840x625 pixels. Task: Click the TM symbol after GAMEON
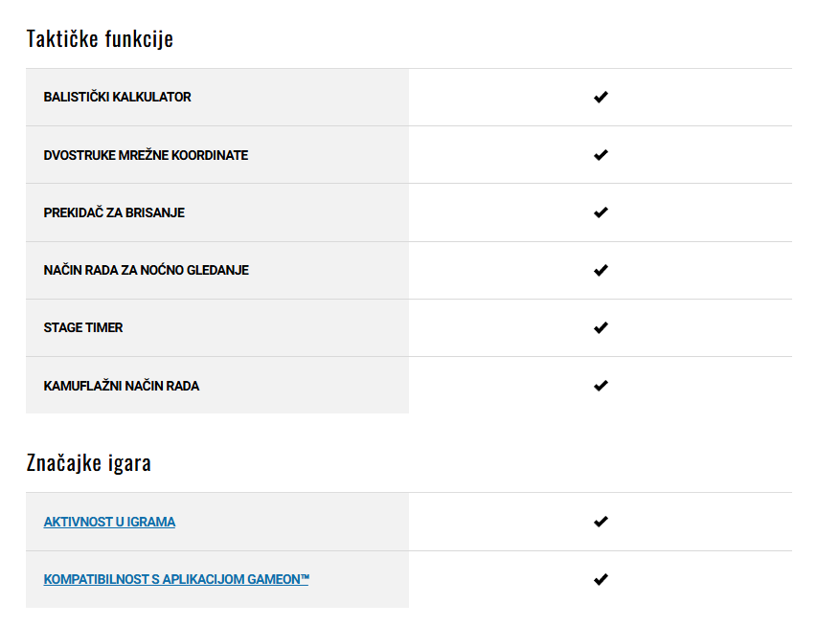305,577
